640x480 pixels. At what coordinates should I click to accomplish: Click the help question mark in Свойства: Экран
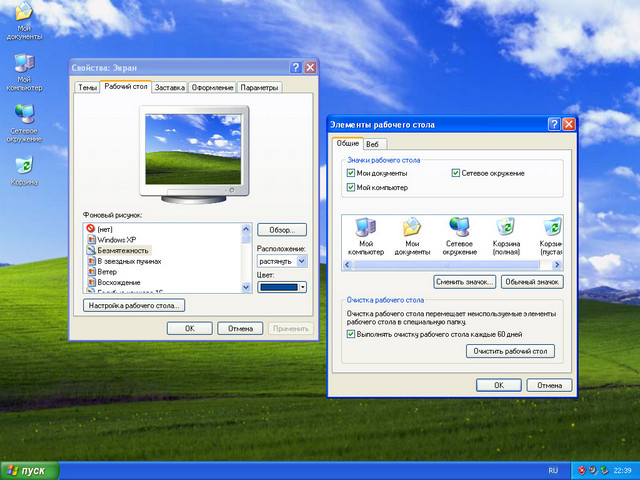pos(296,67)
